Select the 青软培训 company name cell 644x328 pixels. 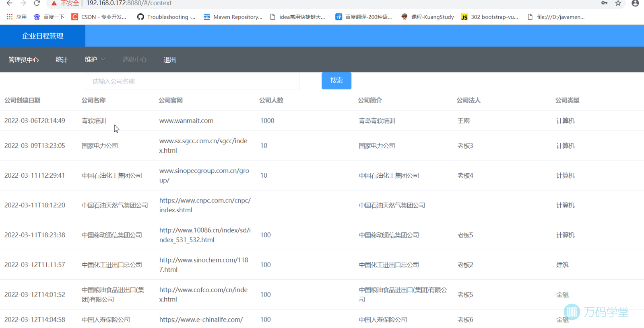tap(94, 121)
